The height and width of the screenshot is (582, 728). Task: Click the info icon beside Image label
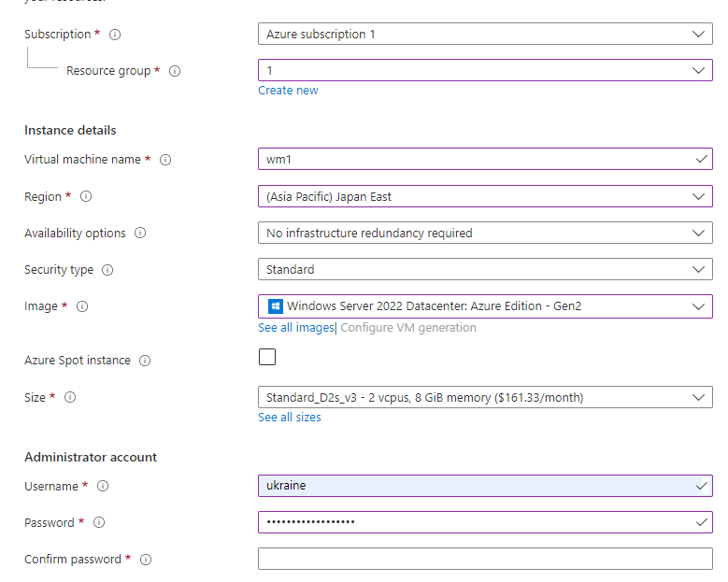coord(82,306)
